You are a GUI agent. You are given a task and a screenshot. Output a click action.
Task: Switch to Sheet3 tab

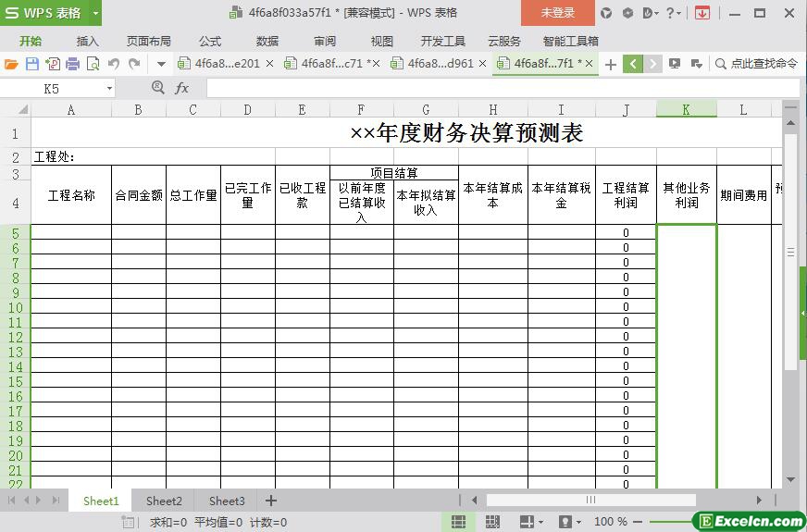click(227, 501)
